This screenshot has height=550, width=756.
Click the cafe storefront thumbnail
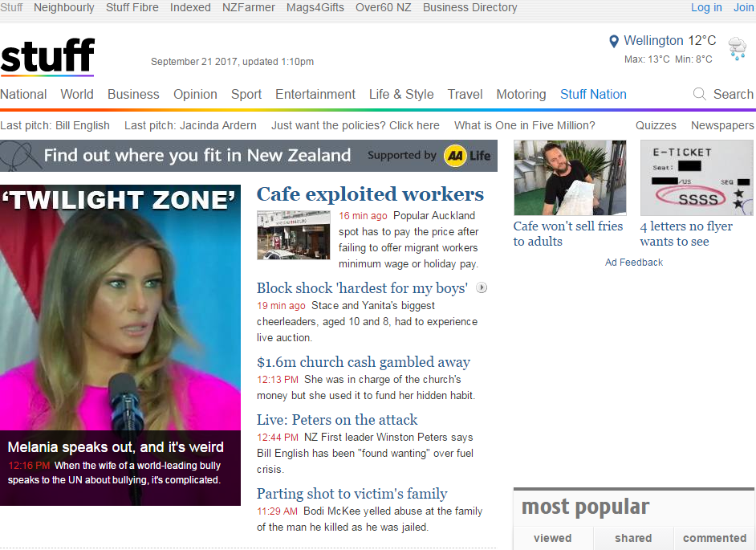[x=294, y=235]
